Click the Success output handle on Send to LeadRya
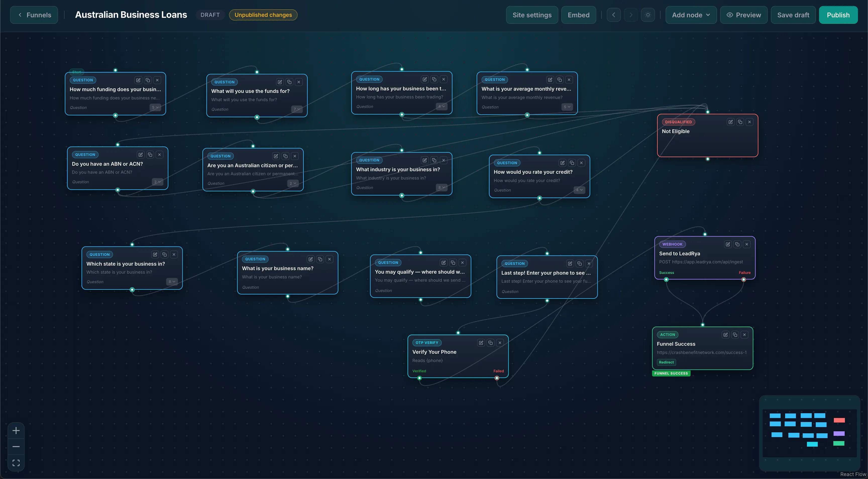This screenshot has height=479, width=868. 666,280
